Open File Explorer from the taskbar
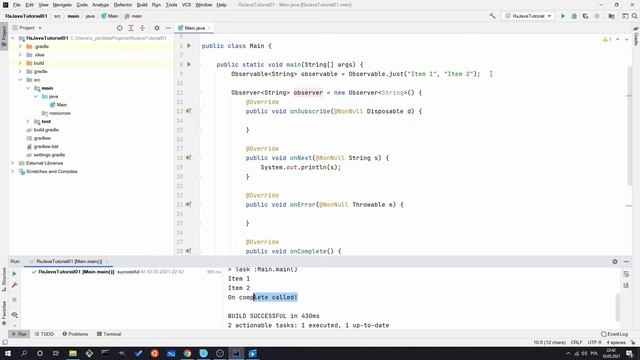 [73, 353]
